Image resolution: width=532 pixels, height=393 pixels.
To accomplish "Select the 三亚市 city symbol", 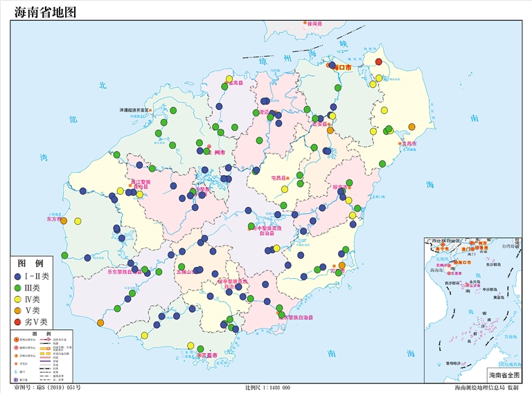I will point(200,355).
